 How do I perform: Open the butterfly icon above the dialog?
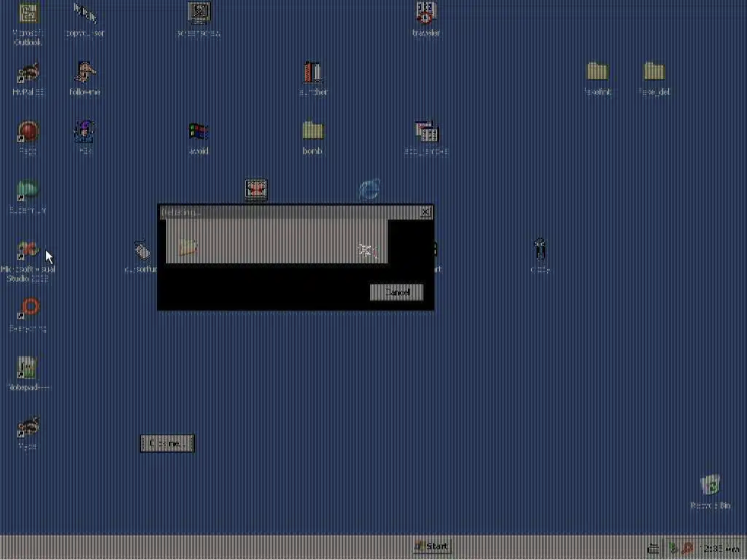click(256, 190)
